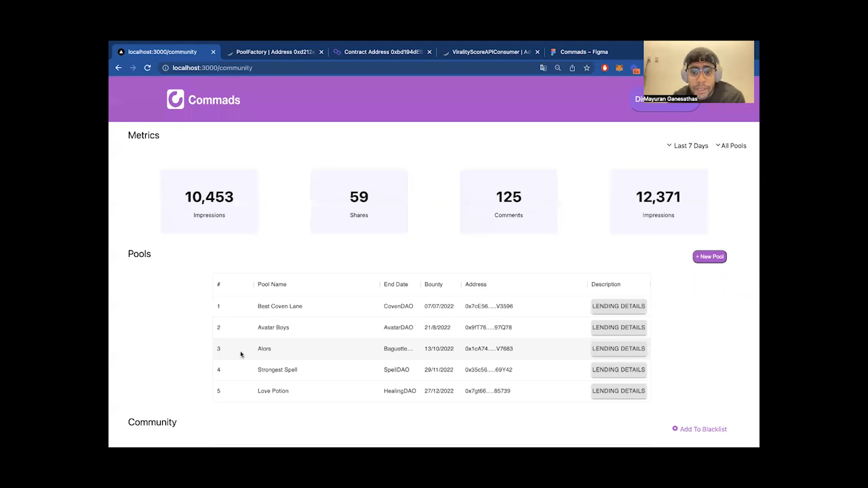
Task: Select the Avatar Boys pool name
Action: (273, 327)
